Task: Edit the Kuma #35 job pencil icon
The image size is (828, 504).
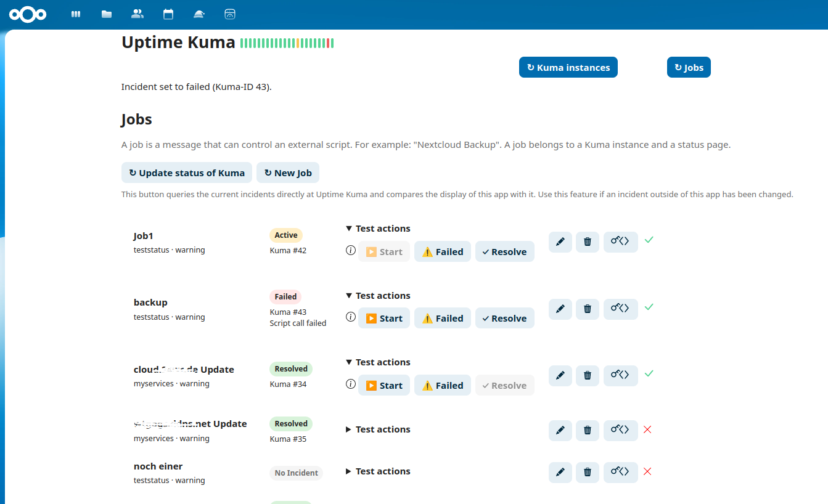Action: click(x=560, y=430)
